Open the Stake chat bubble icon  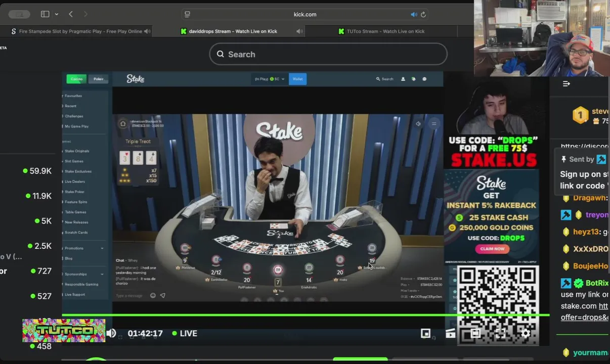click(424, 79)
